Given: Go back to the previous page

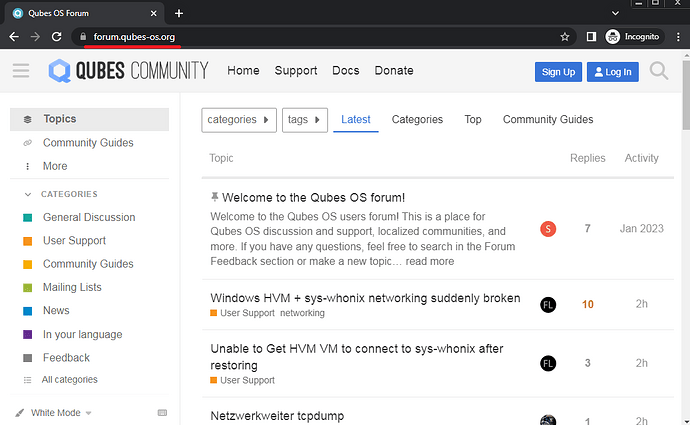Looking at the screenshot, I should (x=14, y=37).
